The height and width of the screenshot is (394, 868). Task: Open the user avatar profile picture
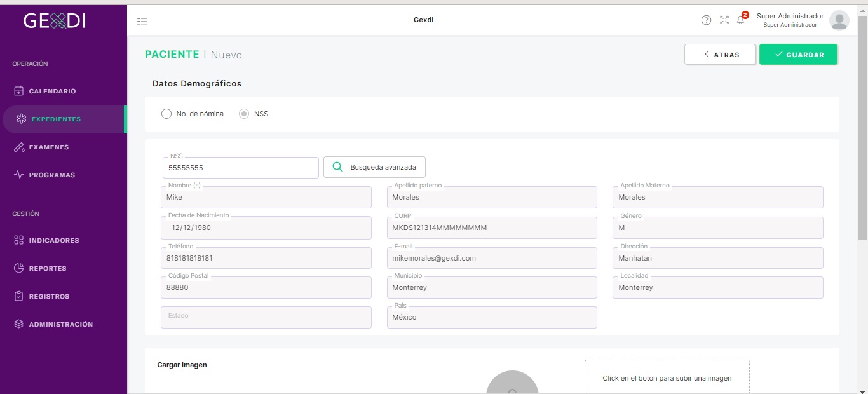click(x=839, y=20)
